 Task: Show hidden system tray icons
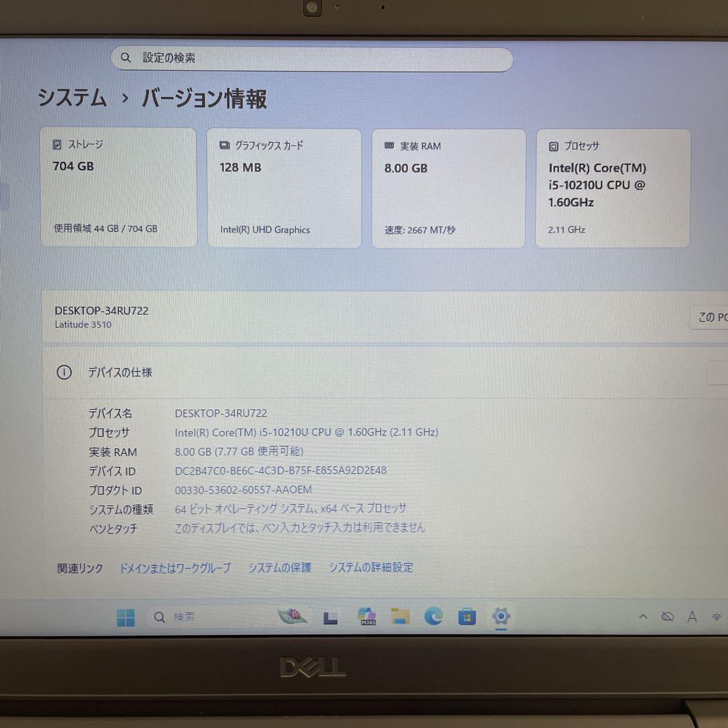(643, 617)
